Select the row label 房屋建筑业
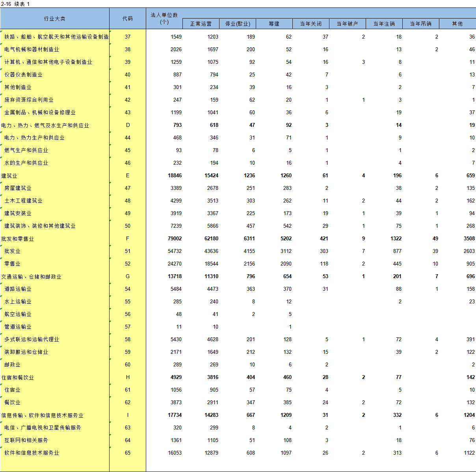 [18, 188]
